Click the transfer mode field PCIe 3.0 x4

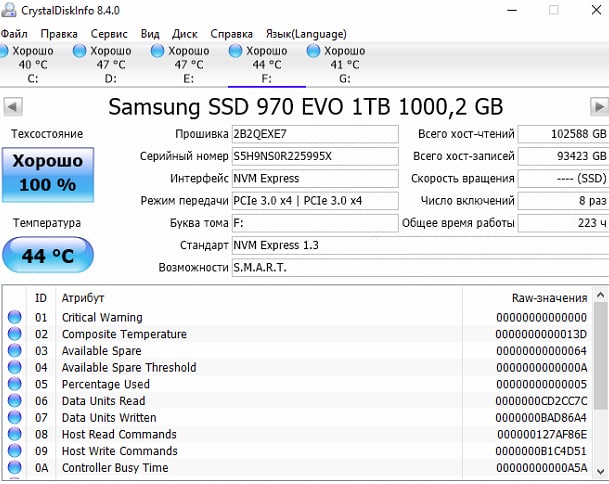click(315, 201)
